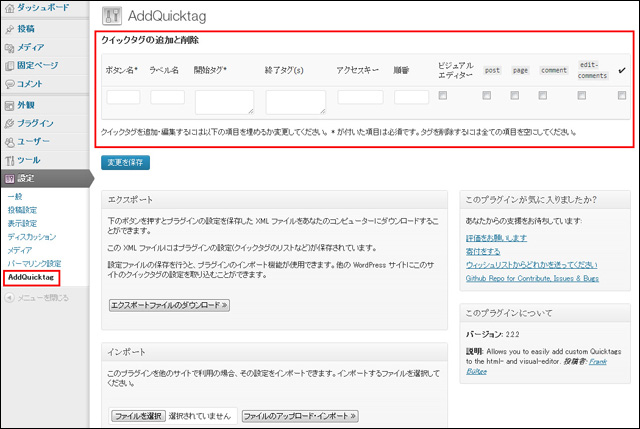The image size is (640, 429).
Task: Click the pushpin icon beside 投稿
Action: [10, 30]
